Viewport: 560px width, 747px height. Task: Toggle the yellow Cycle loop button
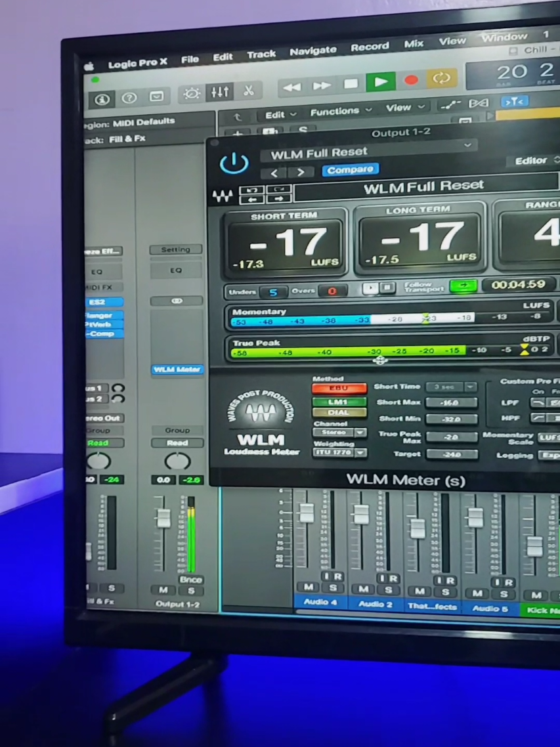coord(441,78)
